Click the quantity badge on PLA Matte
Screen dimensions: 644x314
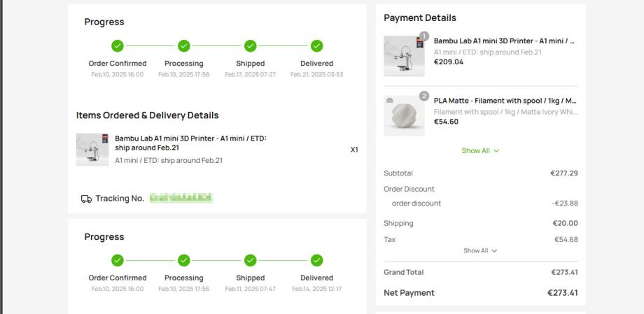(x=423, y=96)
